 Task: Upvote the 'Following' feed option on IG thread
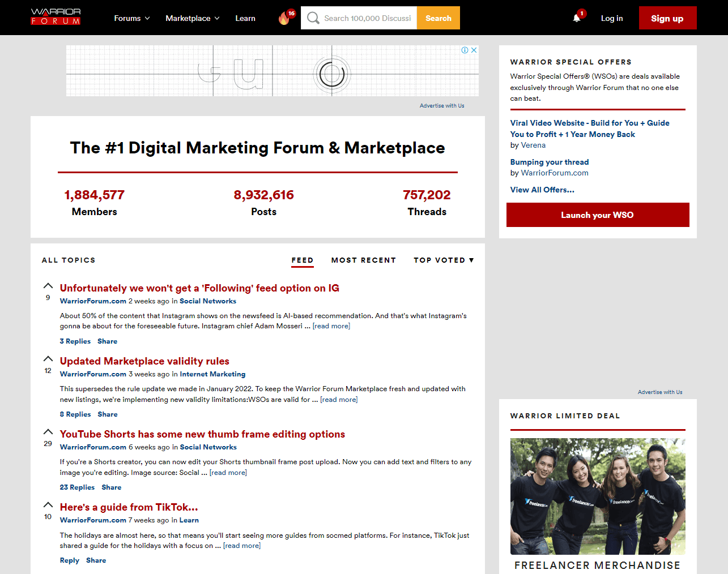click(x=48, y=286)
